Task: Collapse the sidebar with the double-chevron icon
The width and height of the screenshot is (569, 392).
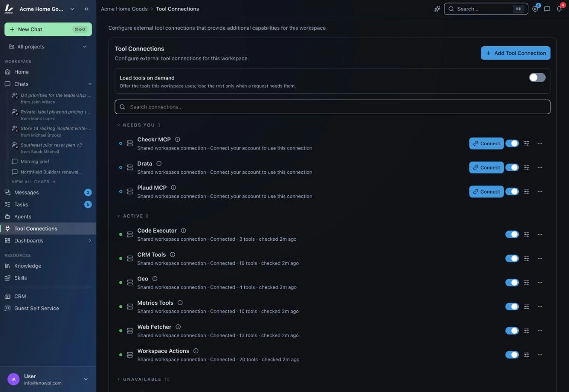Action: (x=86, y=9)
